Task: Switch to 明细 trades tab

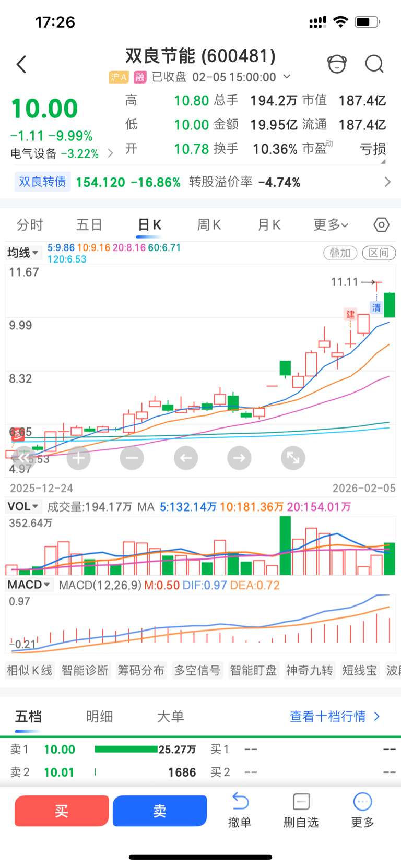Action: point(99,716)
